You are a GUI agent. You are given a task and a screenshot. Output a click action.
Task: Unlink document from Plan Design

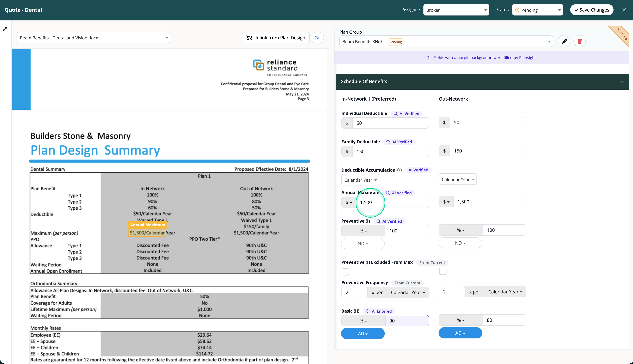pos(275,37)
